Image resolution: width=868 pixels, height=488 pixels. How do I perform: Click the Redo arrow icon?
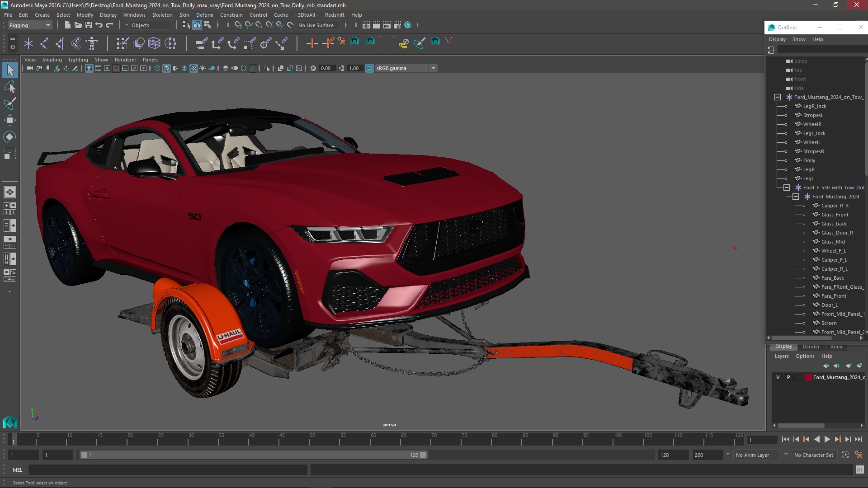click(109, 25)
